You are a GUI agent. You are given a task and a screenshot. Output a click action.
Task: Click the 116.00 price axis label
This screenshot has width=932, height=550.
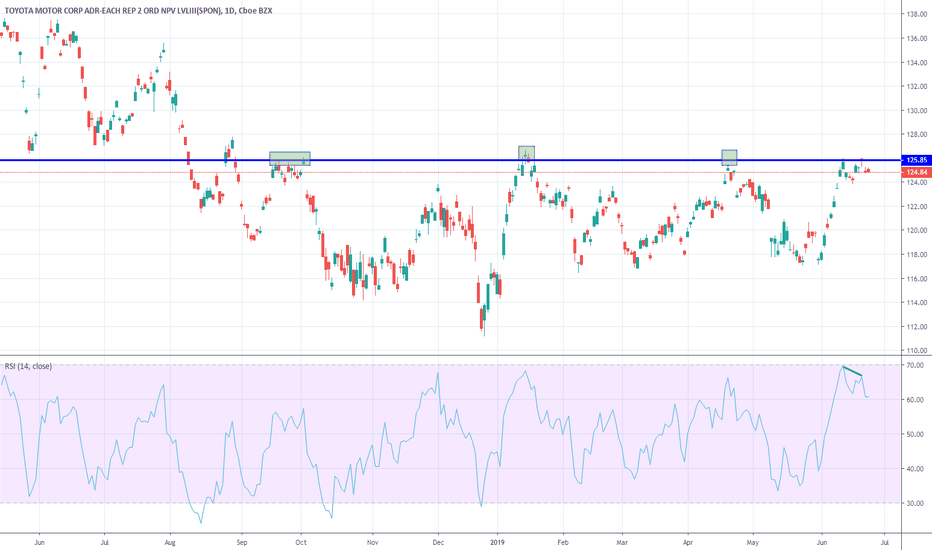(x=917, y=278)
